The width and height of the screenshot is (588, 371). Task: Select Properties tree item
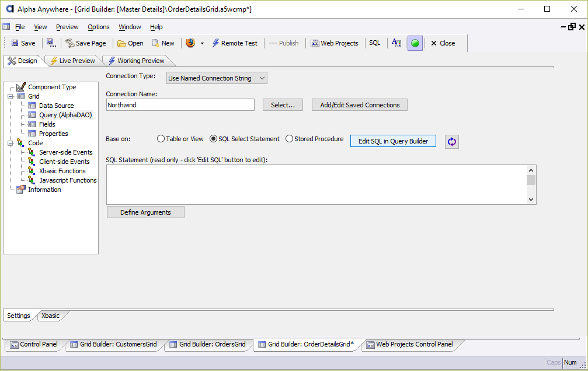click(54, 134)
